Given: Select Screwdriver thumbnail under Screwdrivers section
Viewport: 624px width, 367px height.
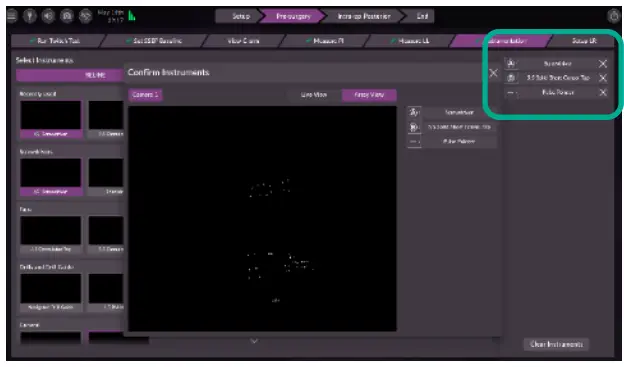Looking at the screenshot, I should [x=51, y=177].
